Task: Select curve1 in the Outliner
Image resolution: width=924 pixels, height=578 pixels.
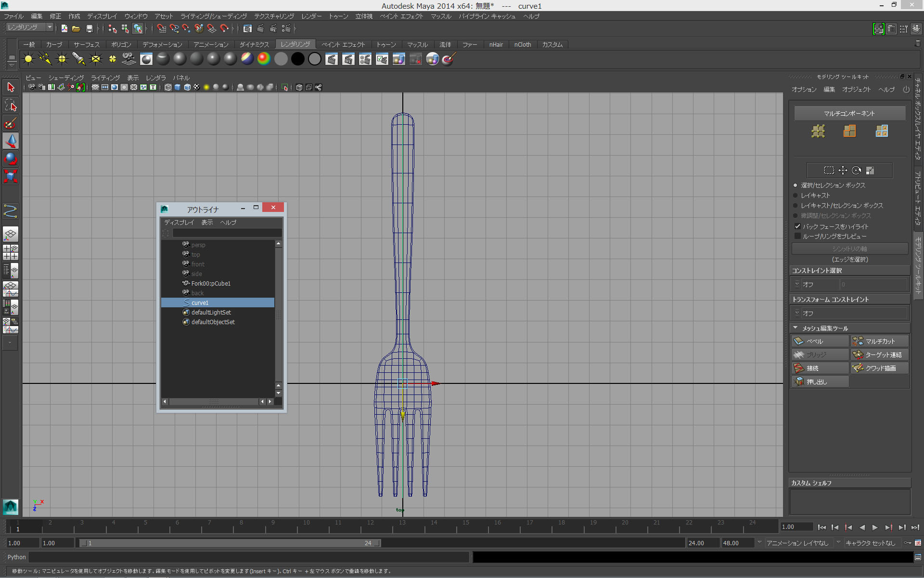Action: (x=199, y=302)
